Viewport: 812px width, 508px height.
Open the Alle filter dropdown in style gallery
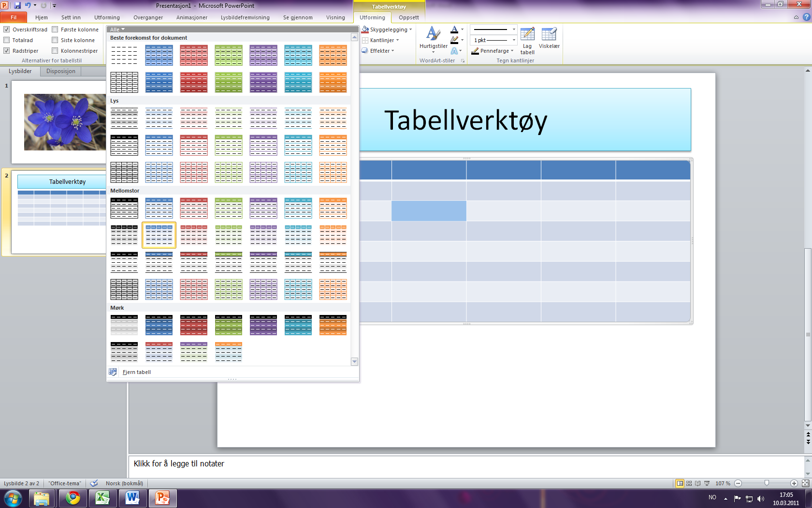[117, 30]
